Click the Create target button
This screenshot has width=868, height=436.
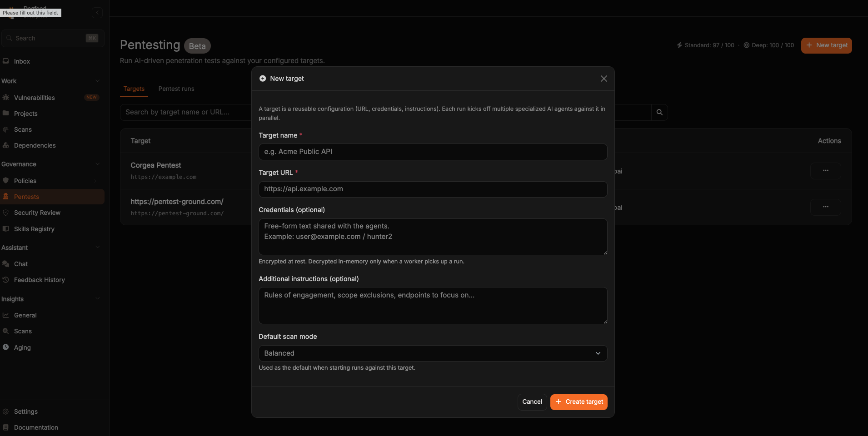click(579, 402)
